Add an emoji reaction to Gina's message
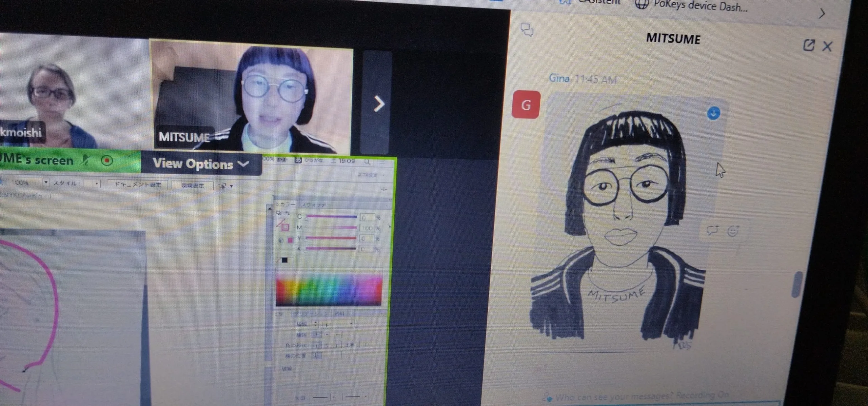Viewport: 868px width, 406px height. [x=733, y=231]
